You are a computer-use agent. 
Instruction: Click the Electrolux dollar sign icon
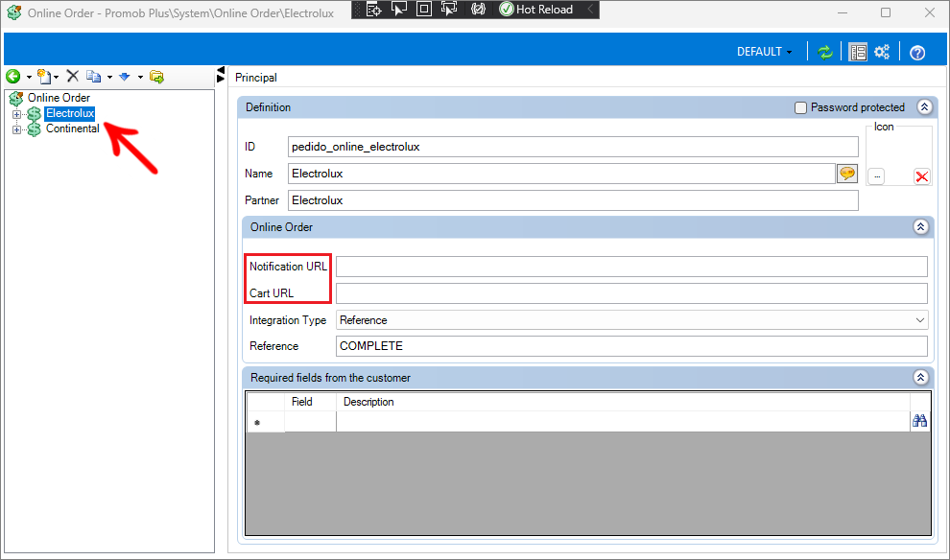coord(34,113)
